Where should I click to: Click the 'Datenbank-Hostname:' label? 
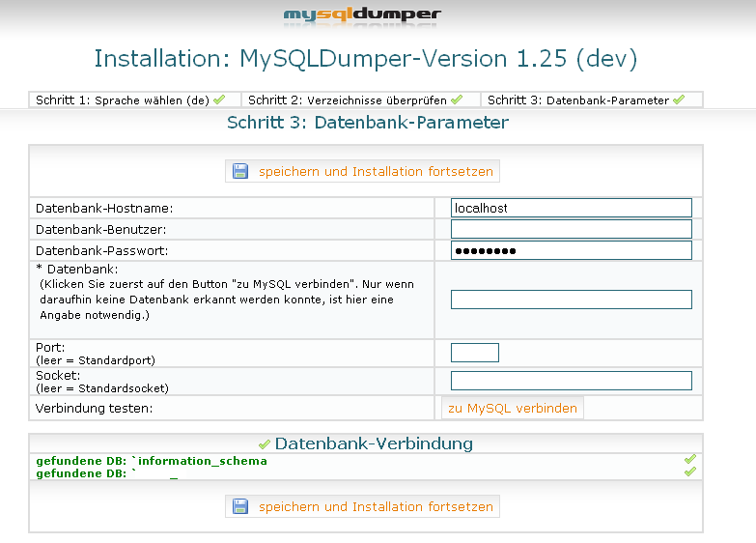click(104, 209)
